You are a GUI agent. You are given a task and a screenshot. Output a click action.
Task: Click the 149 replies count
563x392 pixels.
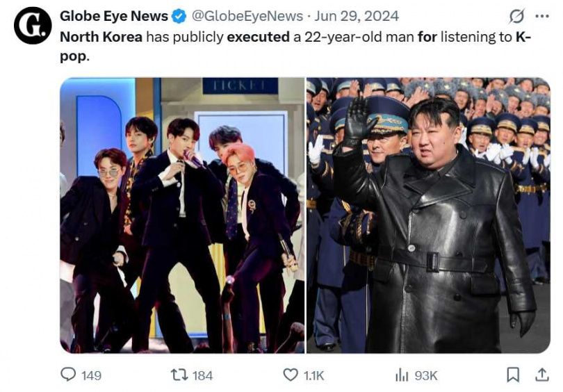click(x=91, y=375)
